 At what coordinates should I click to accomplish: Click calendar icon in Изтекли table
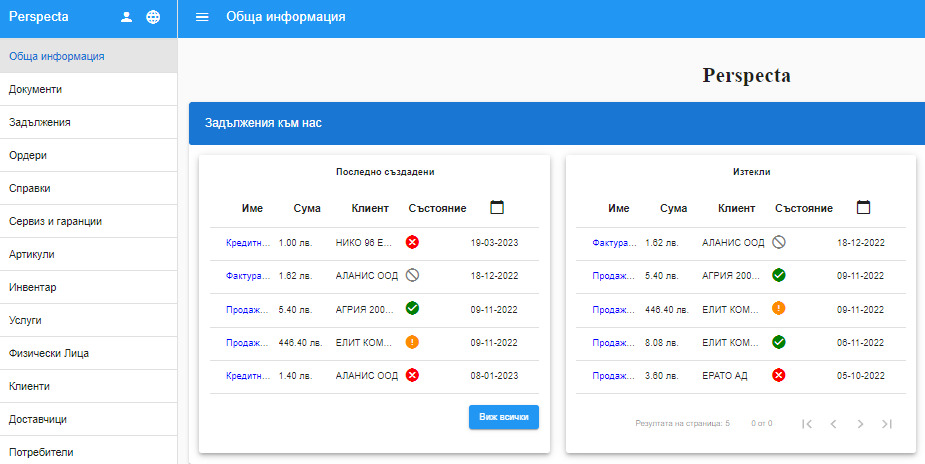[864, 208]
